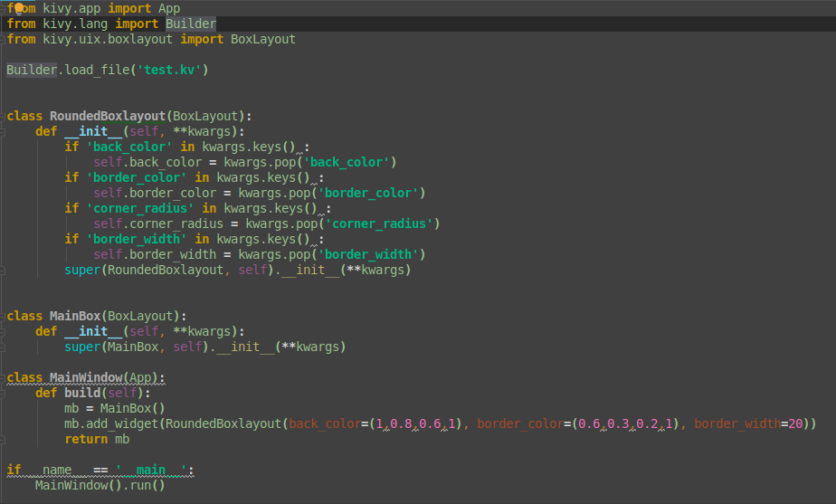Click run in MainWindow().run()
This screenshot has width=836, height=504.
point(140,485)
